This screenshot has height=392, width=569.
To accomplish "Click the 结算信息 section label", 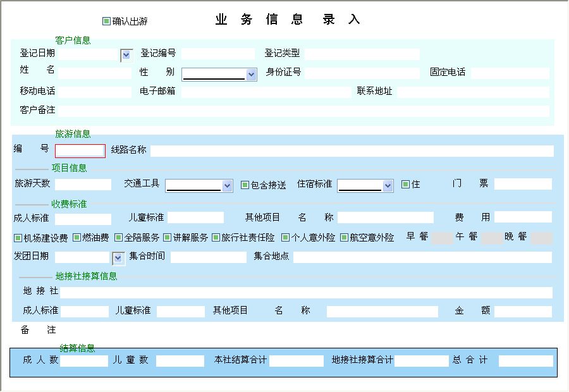I will (77, 348).
